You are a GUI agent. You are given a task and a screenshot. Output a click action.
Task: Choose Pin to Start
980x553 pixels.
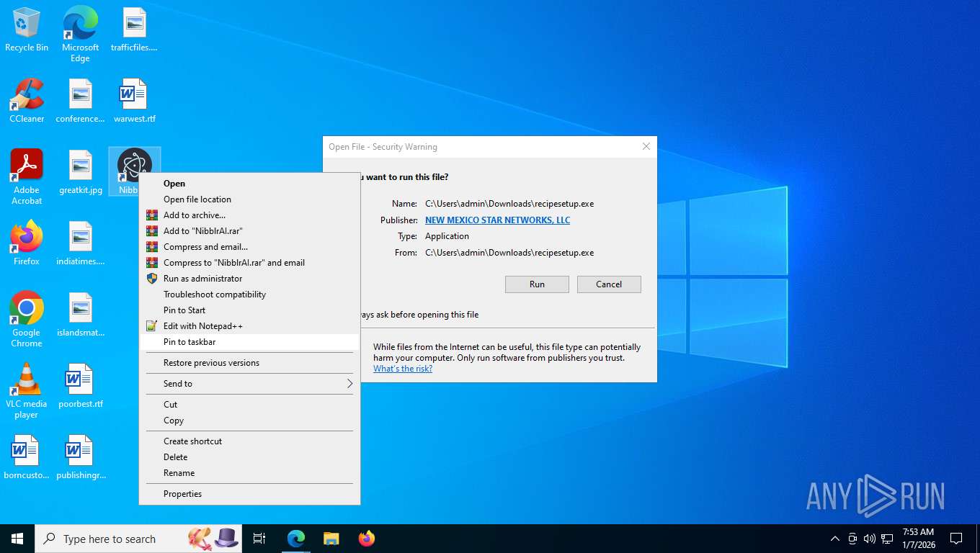point(249,310)
